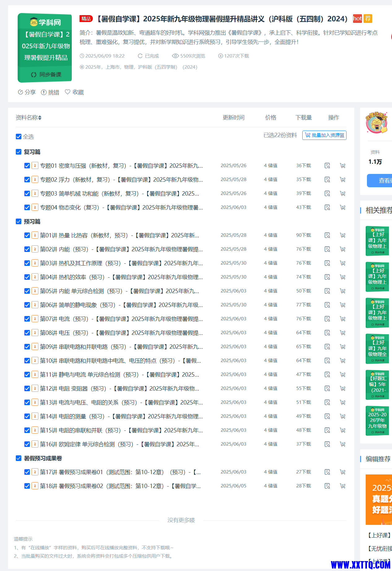Open 2025-2026学年 九年级物 recommended thumbnail
Image resolution: width=392 pixels, height=571 pixels.
pos(377,421)
